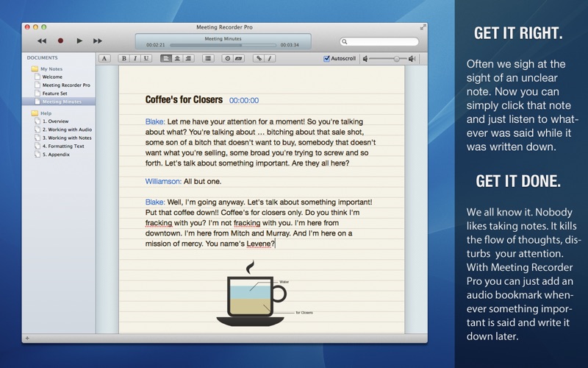Click the Help folder icon
588x368 pixels.
[35, 113]
